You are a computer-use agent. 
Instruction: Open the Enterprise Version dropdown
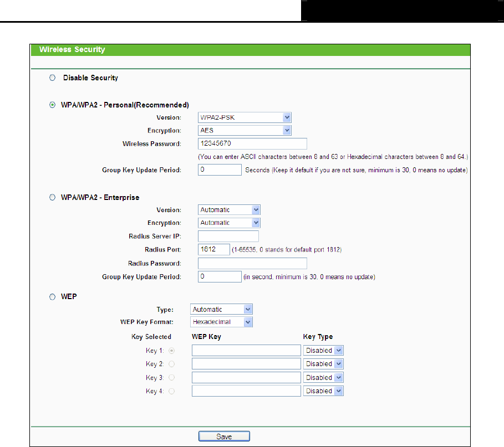tap(229, 210)
